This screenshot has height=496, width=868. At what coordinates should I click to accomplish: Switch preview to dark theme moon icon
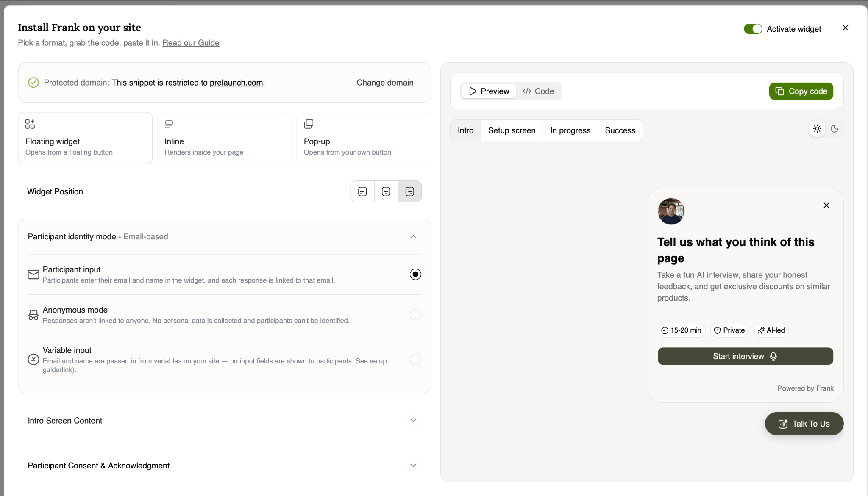click(835, 129)
